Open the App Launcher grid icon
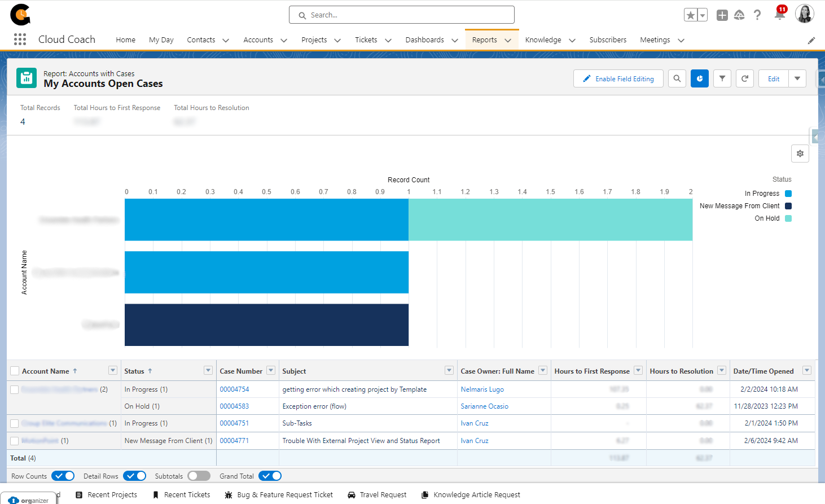 tap(20, 39)
